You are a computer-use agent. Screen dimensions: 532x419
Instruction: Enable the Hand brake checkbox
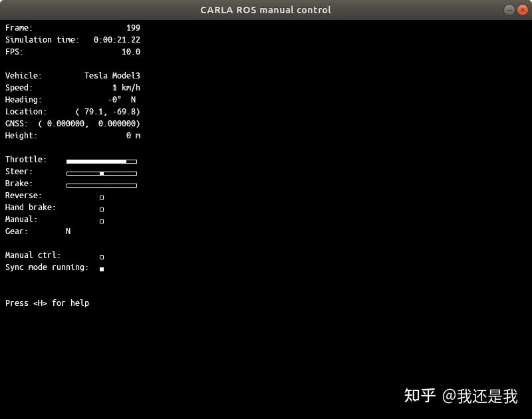point(101,209)
